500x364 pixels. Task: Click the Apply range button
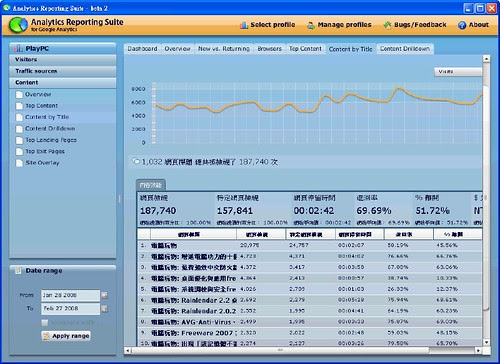click(66, 336)
